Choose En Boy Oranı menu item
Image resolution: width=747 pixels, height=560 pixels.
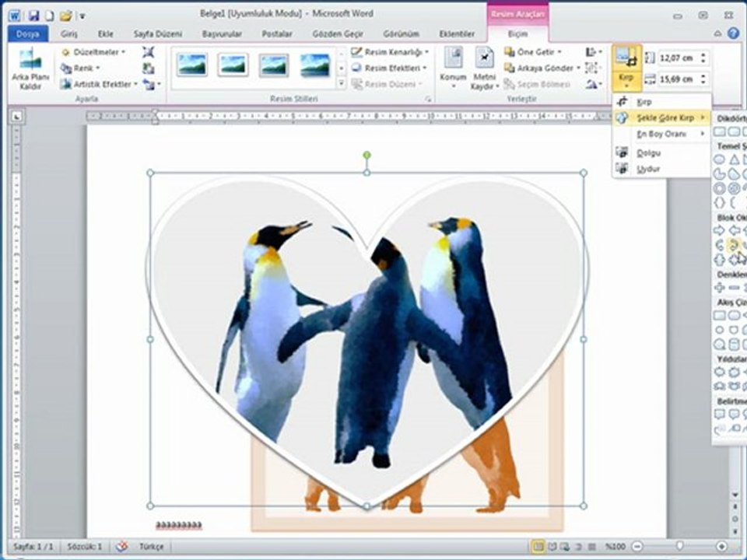661,135
